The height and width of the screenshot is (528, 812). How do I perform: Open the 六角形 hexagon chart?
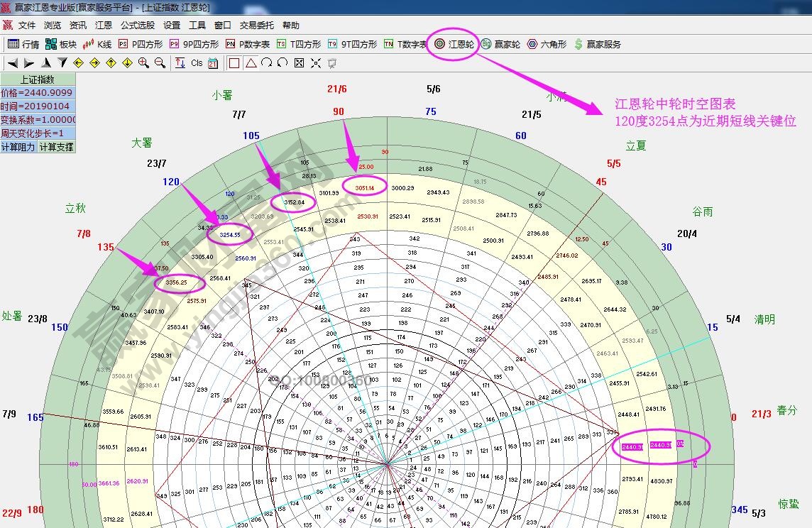pos(547,44)
